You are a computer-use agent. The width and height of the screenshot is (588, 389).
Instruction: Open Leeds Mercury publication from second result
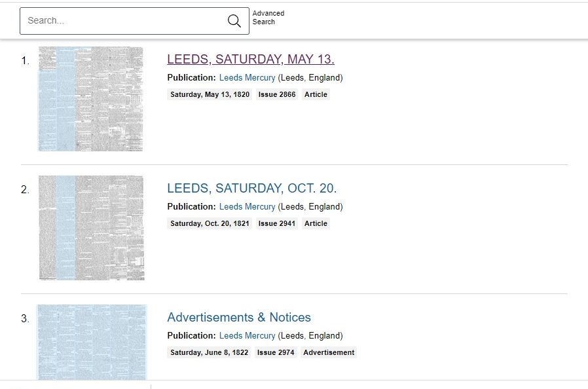tap(247, 206)
